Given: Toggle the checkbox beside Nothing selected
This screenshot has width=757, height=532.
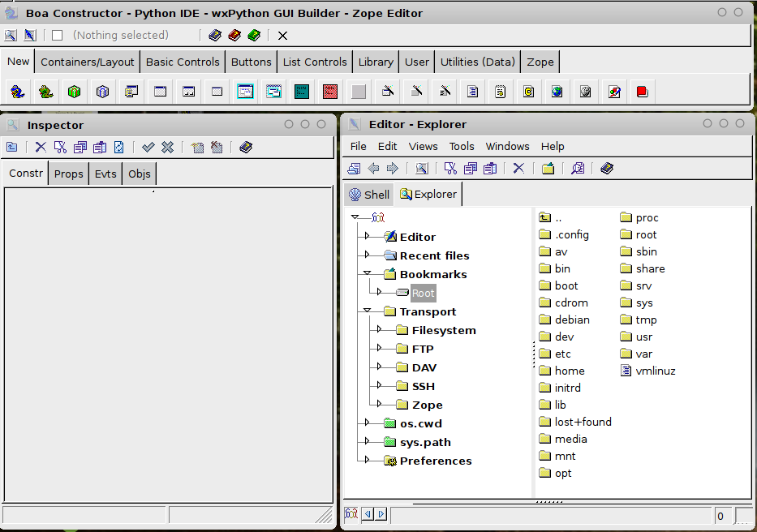Looking at the screenshot, I should [x=54, y=36].
